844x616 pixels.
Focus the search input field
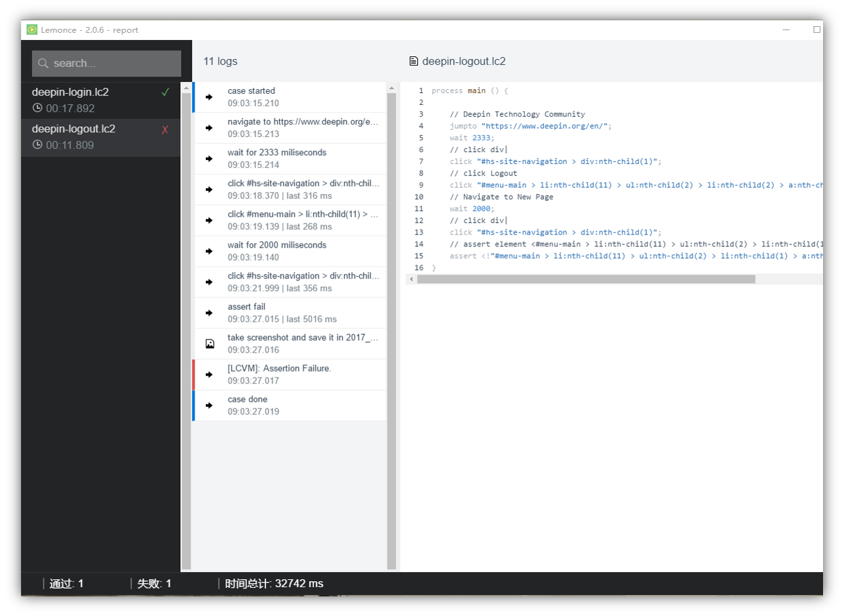[107, 64]
